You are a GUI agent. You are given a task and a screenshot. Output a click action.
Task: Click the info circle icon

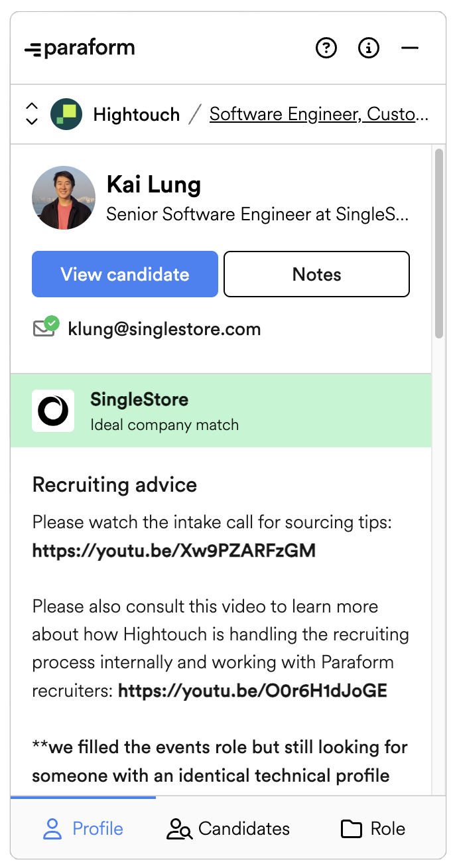click(369, 48)
